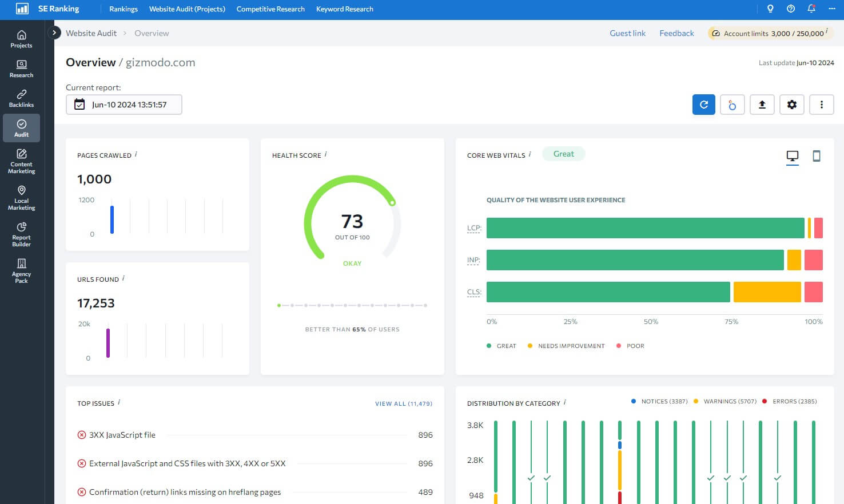844x504 pixels.
Task: Open the help question mark icon
Action: 791,9
